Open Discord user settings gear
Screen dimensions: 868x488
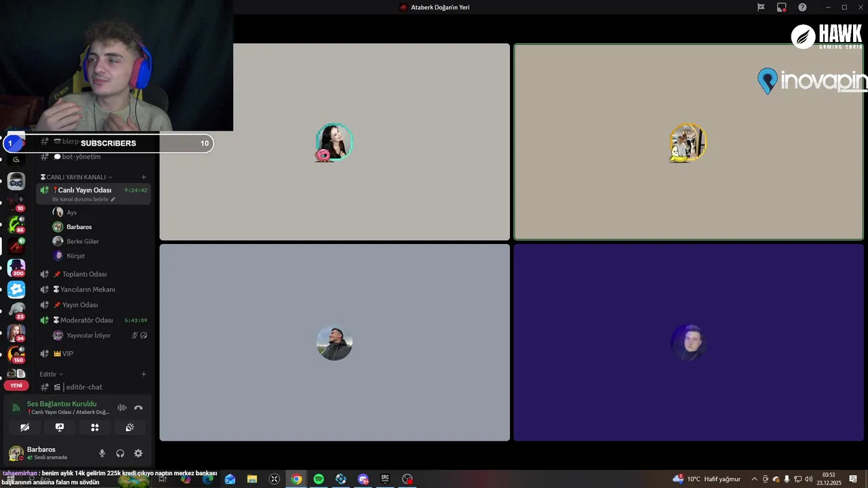coord(138,453)
